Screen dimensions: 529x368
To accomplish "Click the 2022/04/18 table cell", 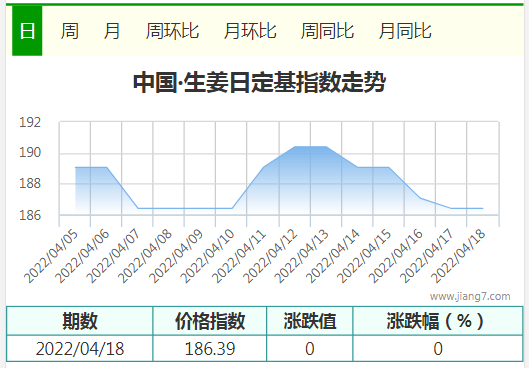I will (80, 349).
